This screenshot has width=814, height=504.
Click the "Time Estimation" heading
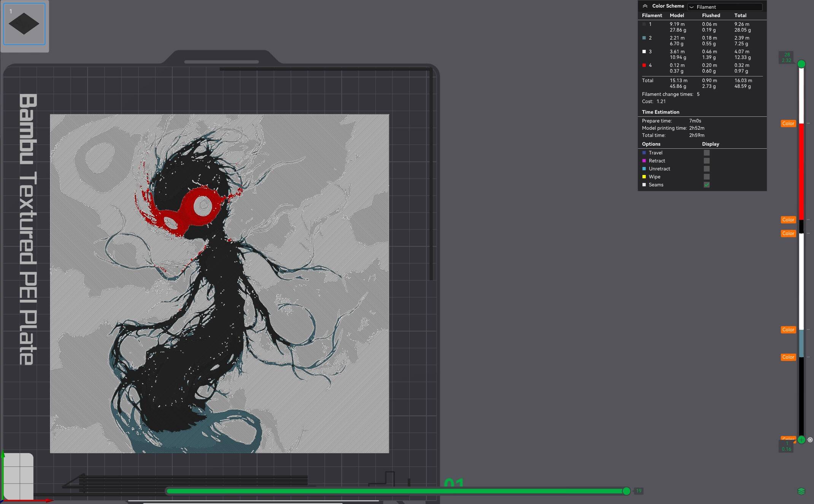pyautogui.click(x=660, y=112)
